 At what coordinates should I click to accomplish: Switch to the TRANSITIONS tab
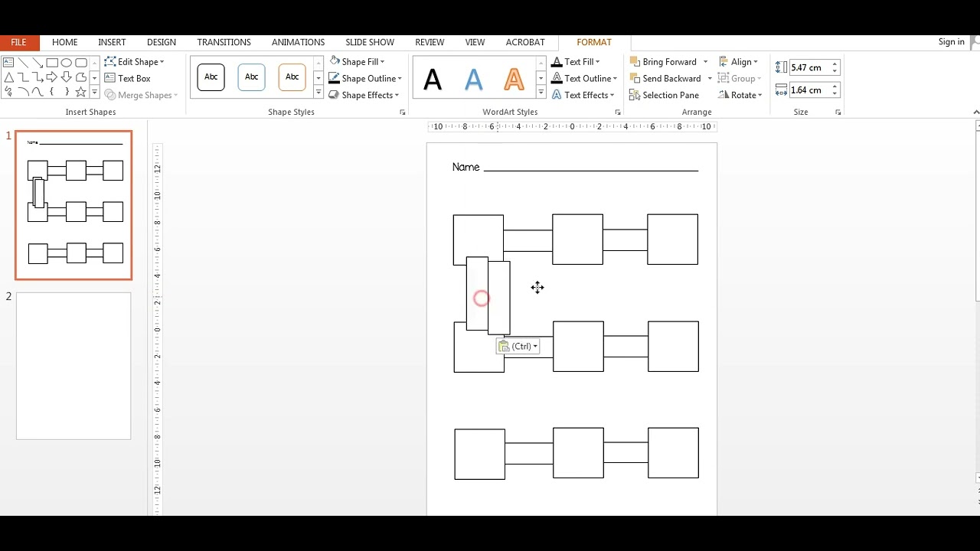pyautogui.click(x=224, y=42)
